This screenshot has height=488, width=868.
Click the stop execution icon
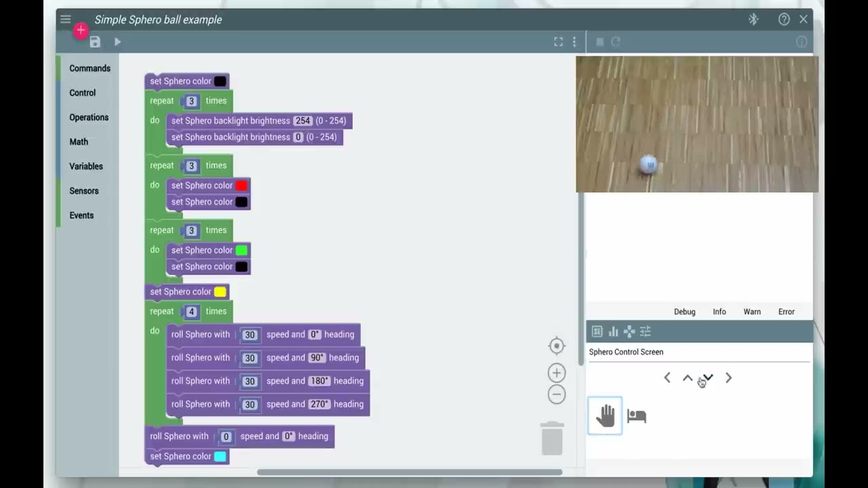[599, 42]
